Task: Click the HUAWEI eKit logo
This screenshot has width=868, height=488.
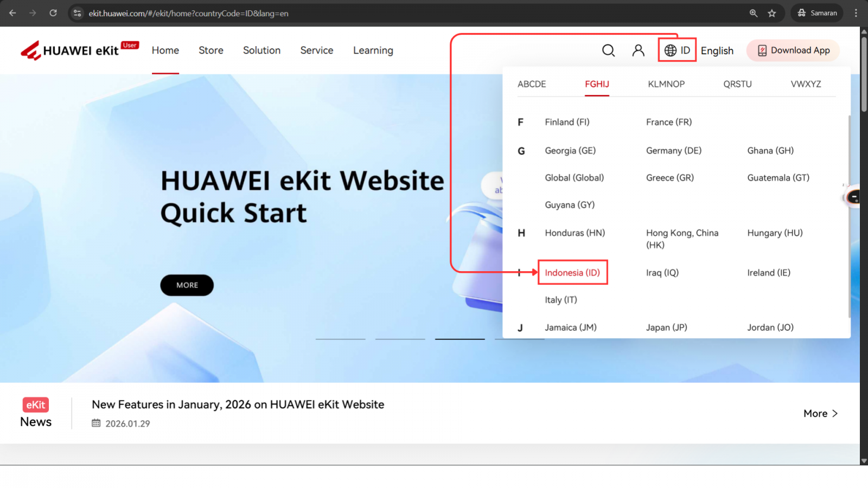Action: [79, 50]
